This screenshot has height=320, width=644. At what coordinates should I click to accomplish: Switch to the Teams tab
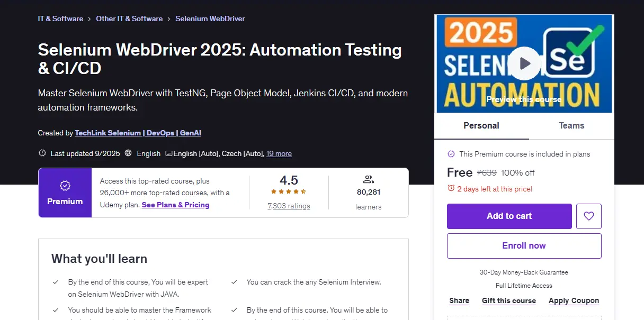[571, 126]
